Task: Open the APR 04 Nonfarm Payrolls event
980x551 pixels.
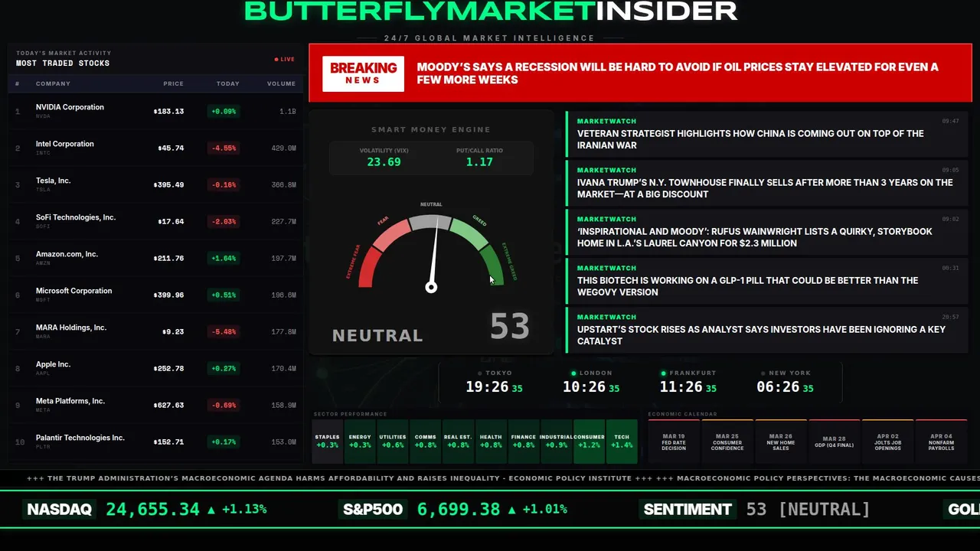Action: pos(941,442)
